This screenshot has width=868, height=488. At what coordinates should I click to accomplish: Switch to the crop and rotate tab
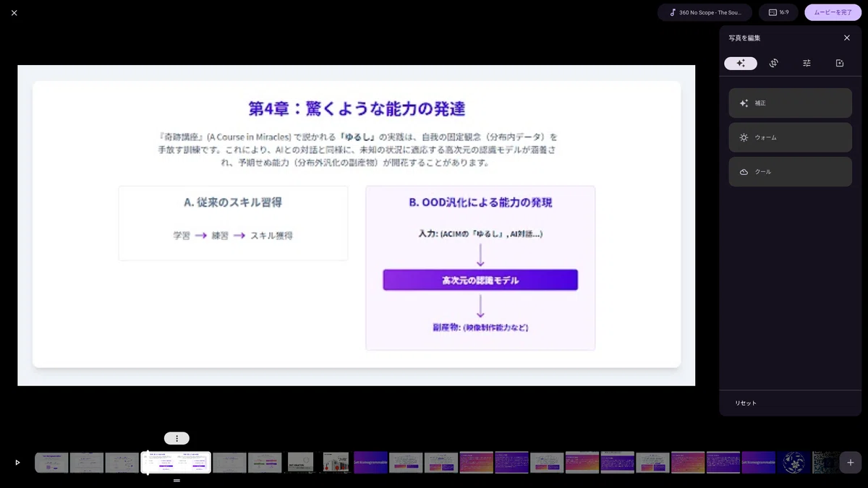point(773,64)
